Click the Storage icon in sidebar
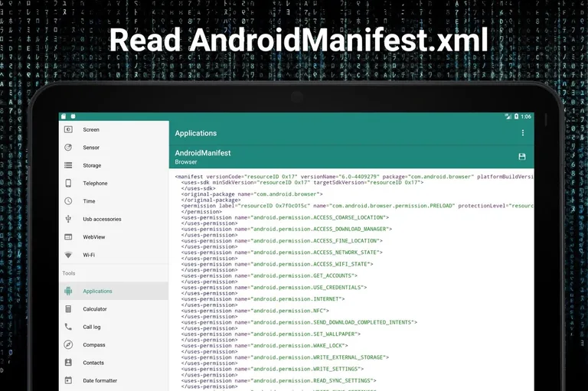Image resolution: width=588 pixels, height=391 pixels. click(x=68, y=165)
